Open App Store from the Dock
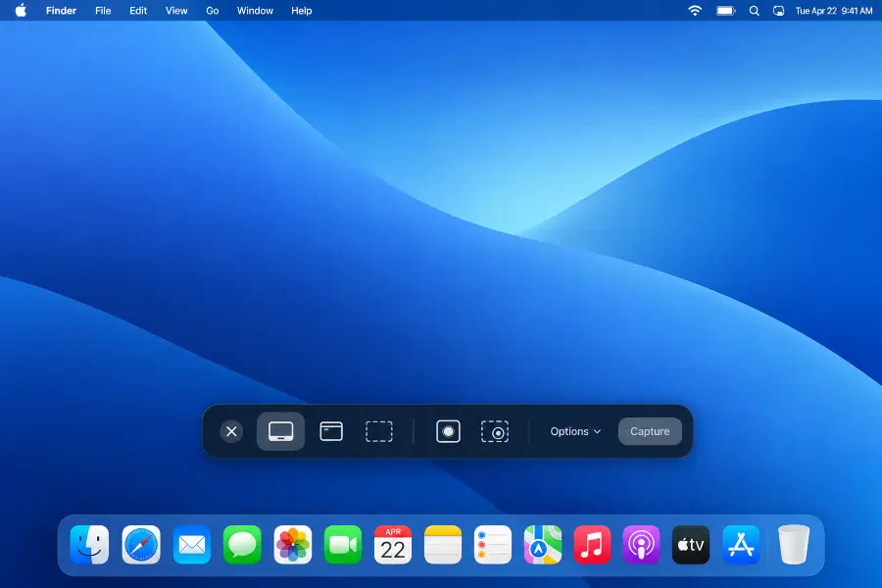 [741, 545]
